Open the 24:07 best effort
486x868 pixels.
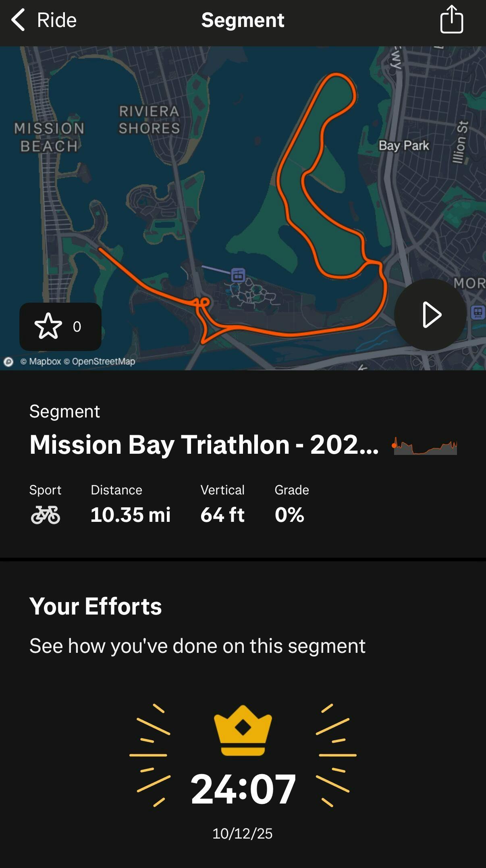[243, 789]
